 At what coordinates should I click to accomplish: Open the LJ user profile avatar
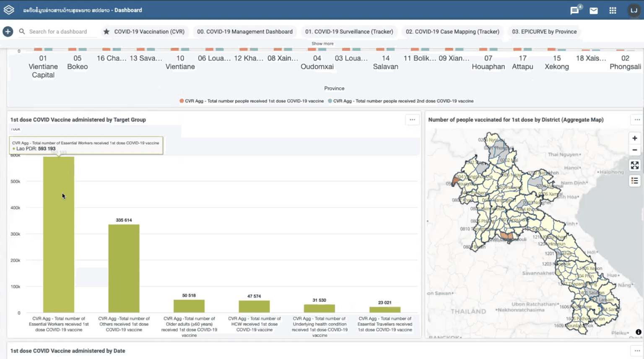click(x=634, y=10)
